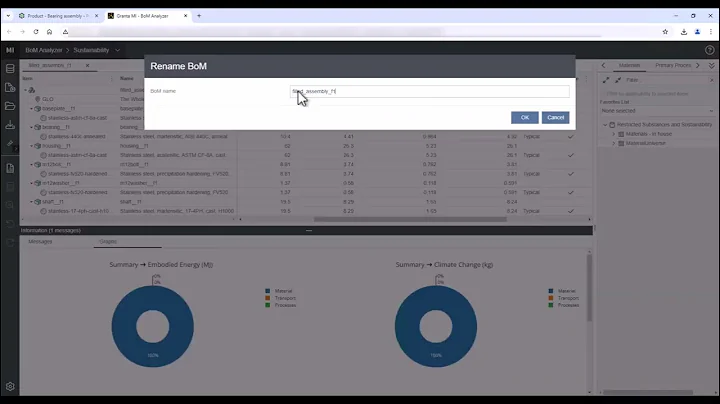Open the Sustainability breadcrumb dropdown arrow
The height and width of the screenshot is (404, 720).
[x=118, y=50]
